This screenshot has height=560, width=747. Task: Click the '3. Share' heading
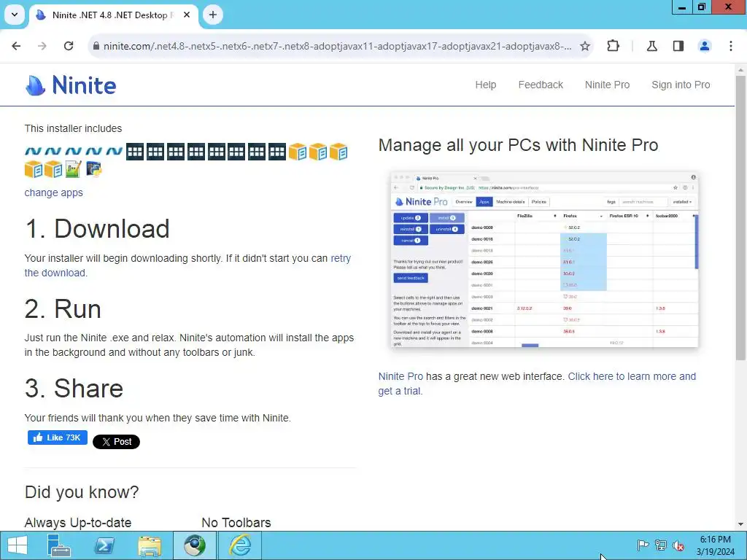click(74, 388)
